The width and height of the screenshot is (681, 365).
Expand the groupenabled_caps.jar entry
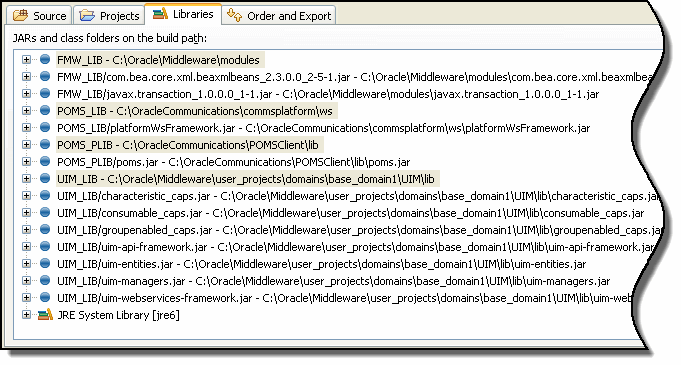click(26, 229)
